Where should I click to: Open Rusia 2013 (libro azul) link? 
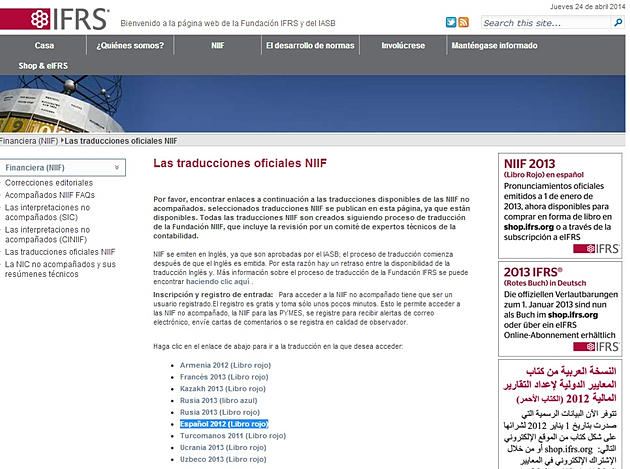coord(219,400)
